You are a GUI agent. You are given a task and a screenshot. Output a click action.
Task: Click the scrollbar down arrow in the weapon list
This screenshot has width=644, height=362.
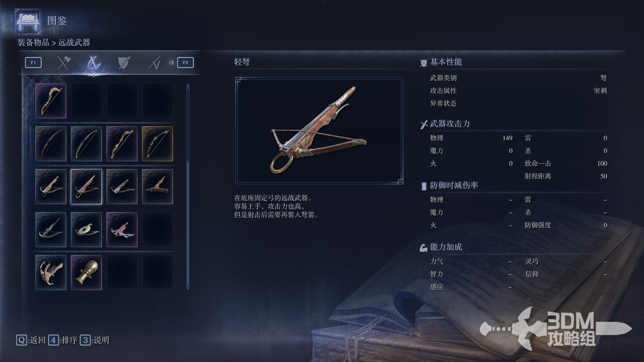tap(188, 287)
